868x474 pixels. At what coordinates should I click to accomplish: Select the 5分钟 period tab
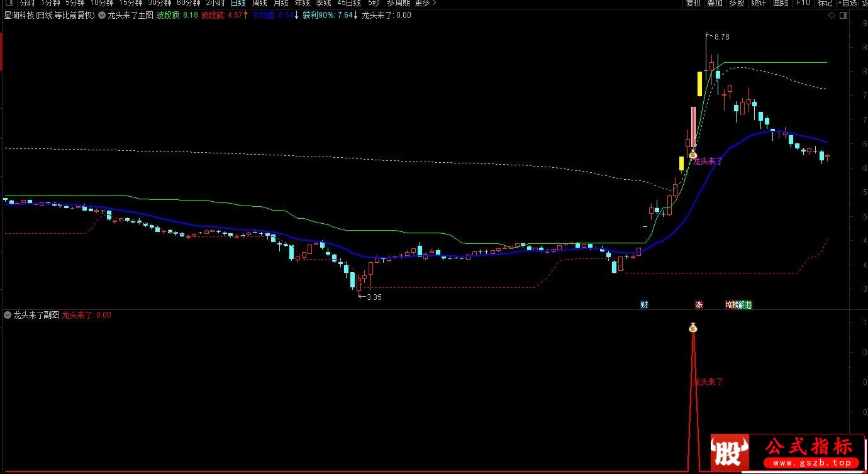click(75, 3)
